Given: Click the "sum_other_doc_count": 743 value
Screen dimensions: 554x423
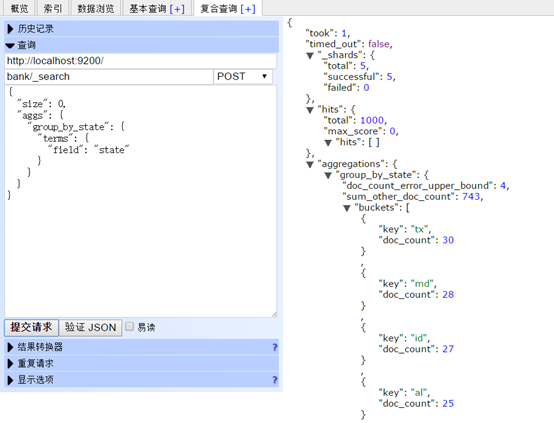Looking at the screenshot, I should point(471,196).
